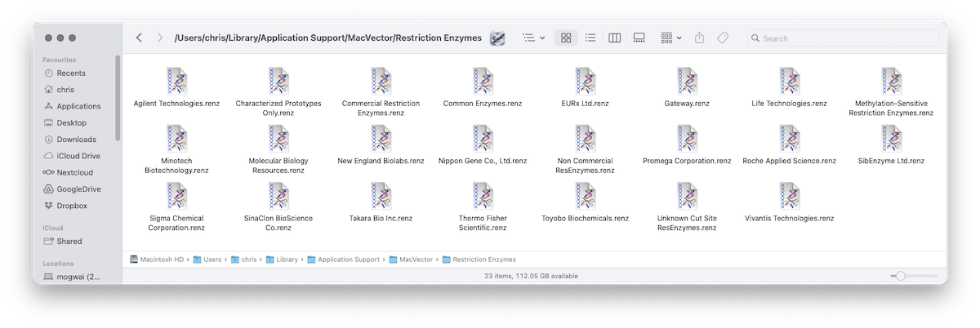
Task: Select Promega Corporation.renz file icon
Action: [687, 139]
